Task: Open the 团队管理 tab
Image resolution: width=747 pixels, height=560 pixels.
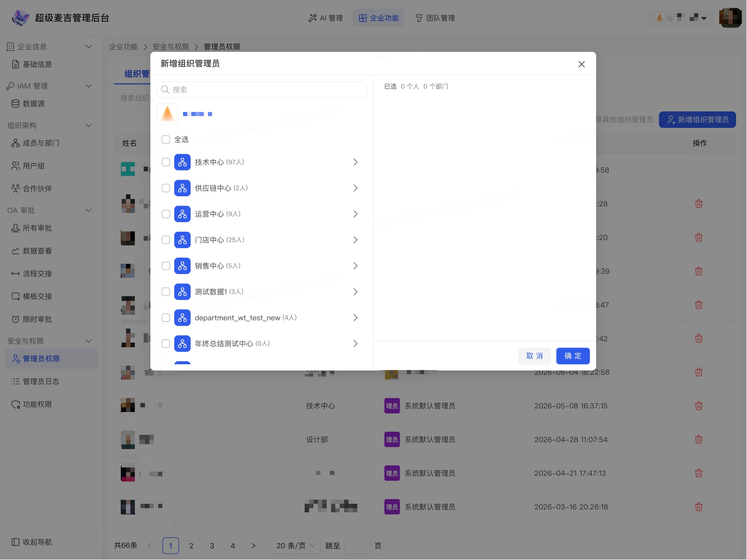Action: (x=435, y=18)
